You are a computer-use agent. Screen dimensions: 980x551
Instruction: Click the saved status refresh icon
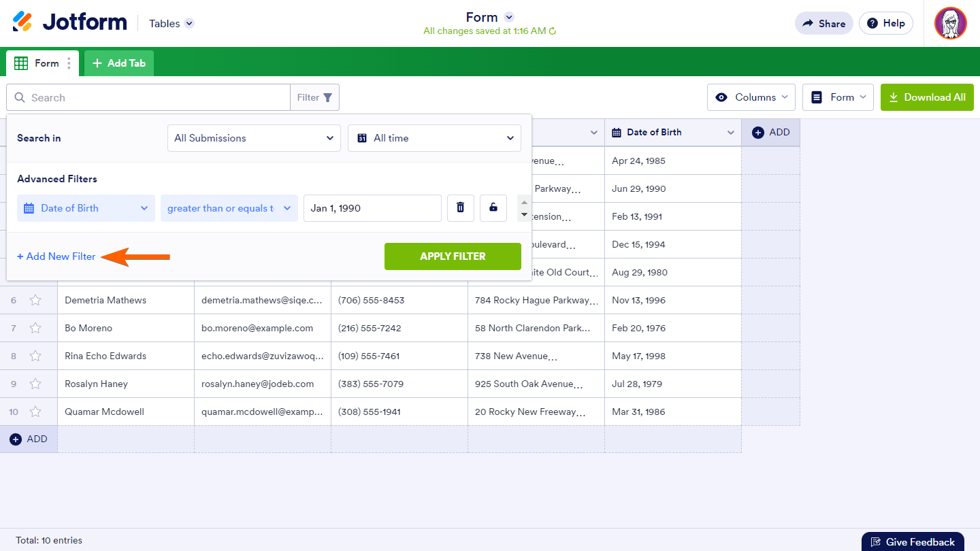(553, 31)
